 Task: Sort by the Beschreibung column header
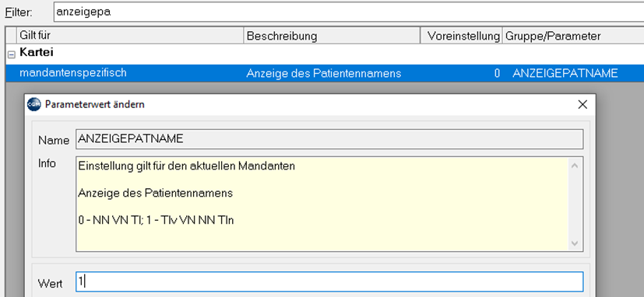click(332, 36)
